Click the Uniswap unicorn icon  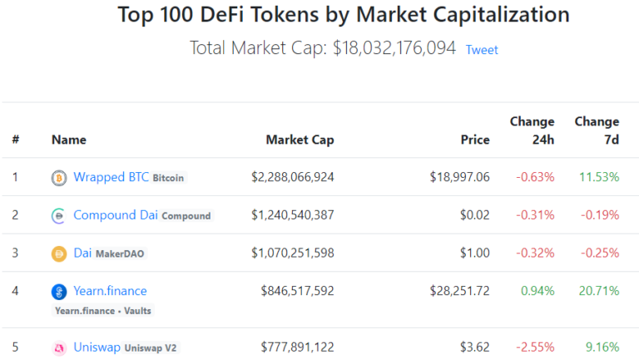click(x=59, y=348)
